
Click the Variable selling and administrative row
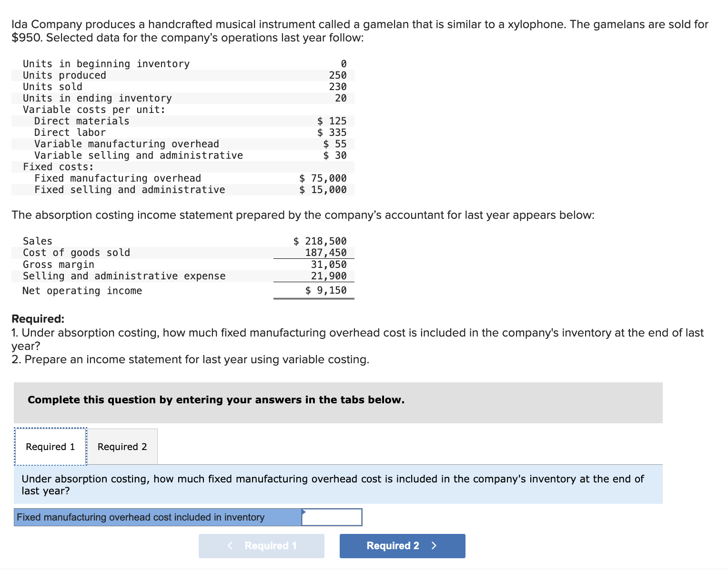click(143, 155)
